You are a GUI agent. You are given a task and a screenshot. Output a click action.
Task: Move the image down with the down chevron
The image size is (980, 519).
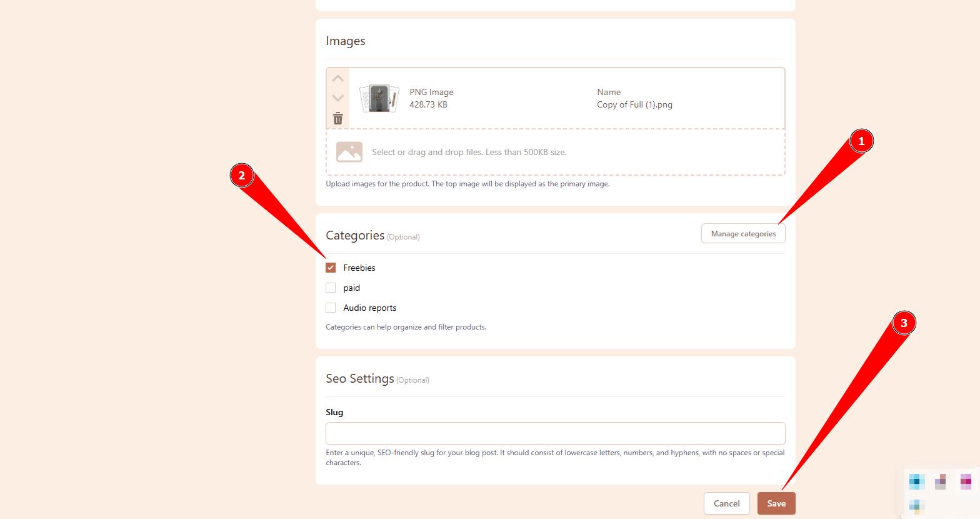[x=337, y=98]
